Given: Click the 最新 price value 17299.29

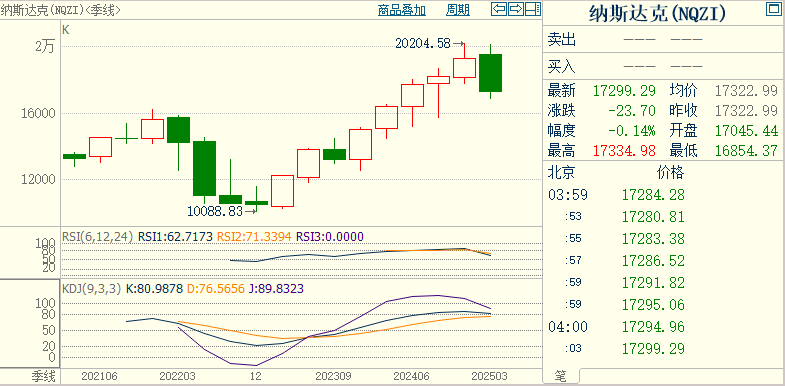Looking at the screenshot, I should [x=624, y=91].
